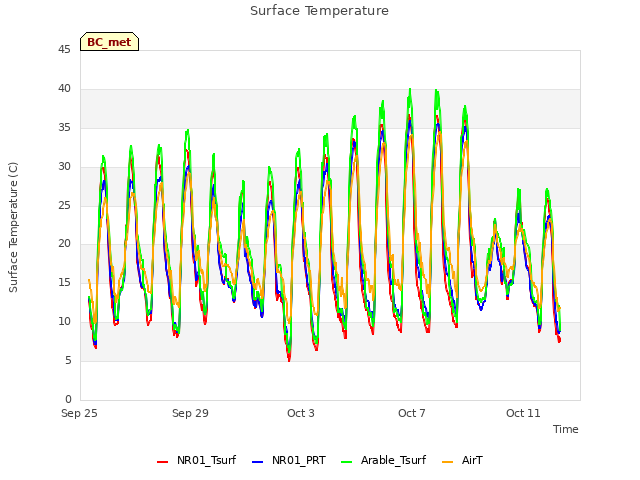Click the 0 y-axis tick label
The width and height of the screenshot is (640, 480).
click(68, 399)
